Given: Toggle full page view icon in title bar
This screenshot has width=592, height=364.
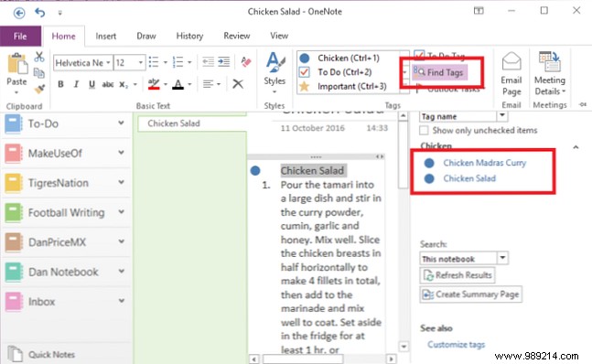Looking at the screenshot, I should tap(479, 11).
